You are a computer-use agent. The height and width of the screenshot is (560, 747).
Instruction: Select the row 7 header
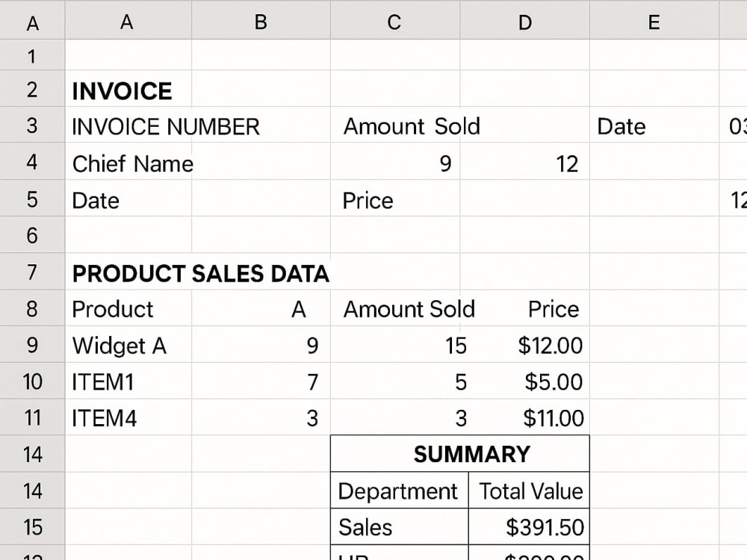coord(32,272)
